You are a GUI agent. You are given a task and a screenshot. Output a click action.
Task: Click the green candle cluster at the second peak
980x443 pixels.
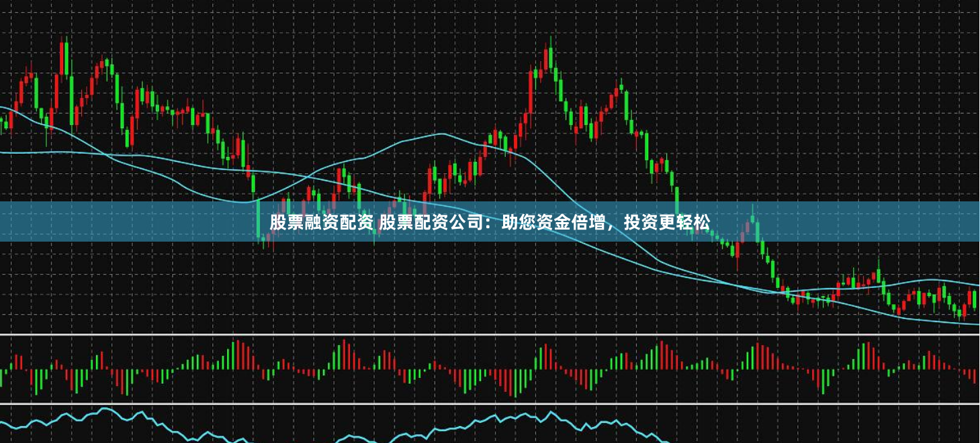tap(626, 104)
